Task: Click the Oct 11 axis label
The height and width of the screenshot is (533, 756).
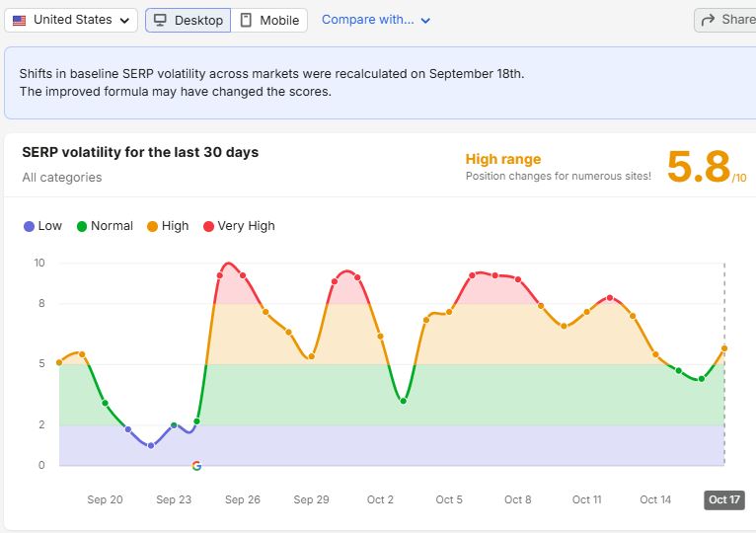Action: [x=587, y=499]
